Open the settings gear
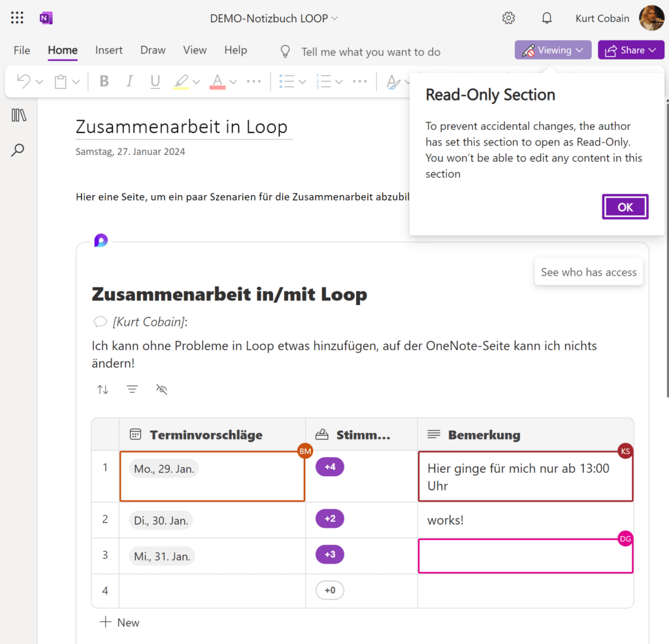The image size is (669, 644). (508, 18)
